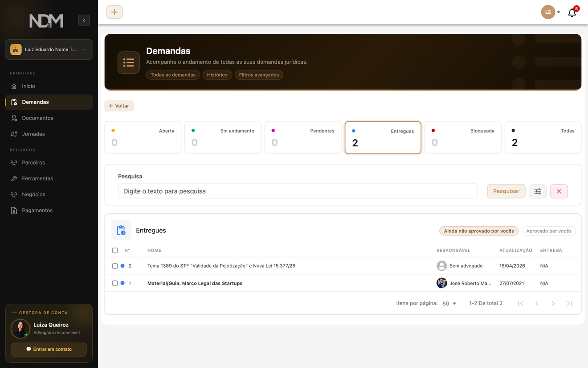
Task: Click the Entregues clipboard icon in list header
Action: tap(121, 230)
